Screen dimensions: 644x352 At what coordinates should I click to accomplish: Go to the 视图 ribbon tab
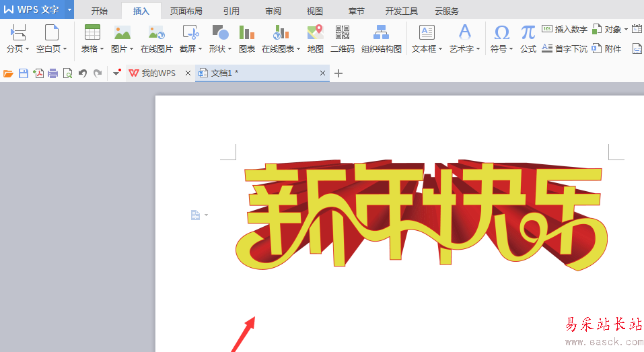315,11
